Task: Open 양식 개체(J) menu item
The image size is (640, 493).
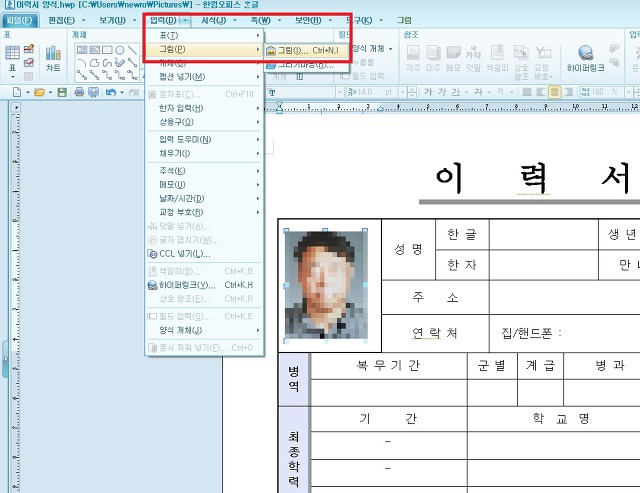Action: (x=204, y=330)
